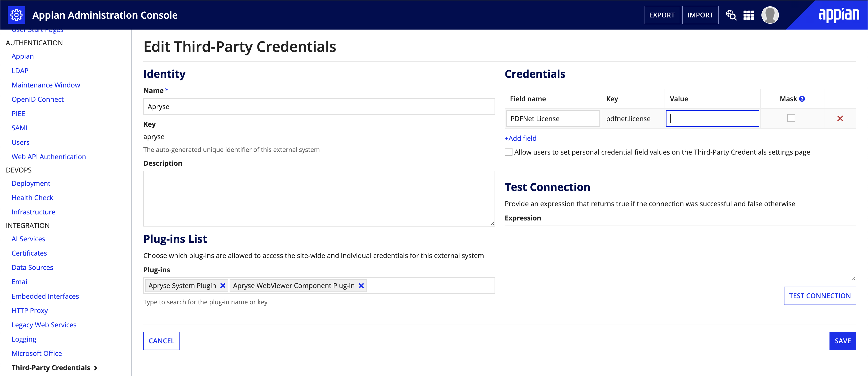Expand Third-Party Credentials in sidebar

[95, 367]
